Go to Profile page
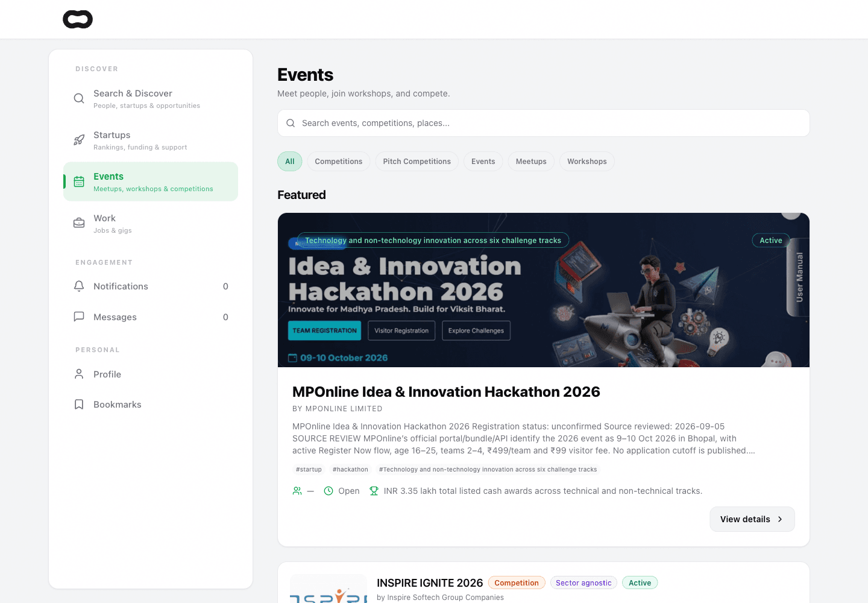 click(151, 374)
